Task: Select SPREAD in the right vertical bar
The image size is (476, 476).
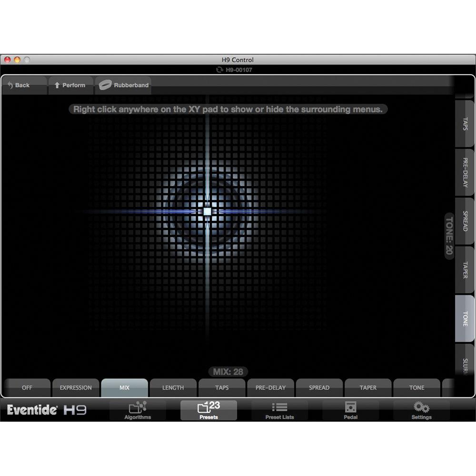Action: pyautogui.click(x=465, y=221)
